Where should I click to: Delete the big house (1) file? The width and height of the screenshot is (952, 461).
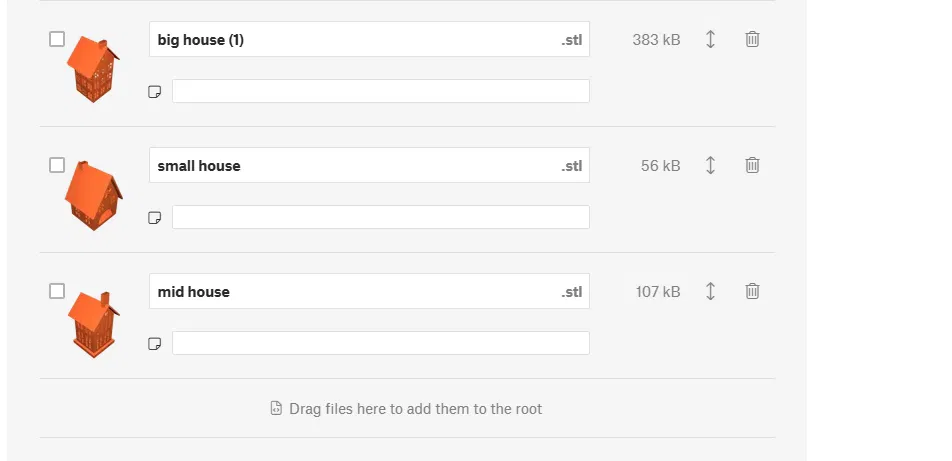(x=752, y=39)
